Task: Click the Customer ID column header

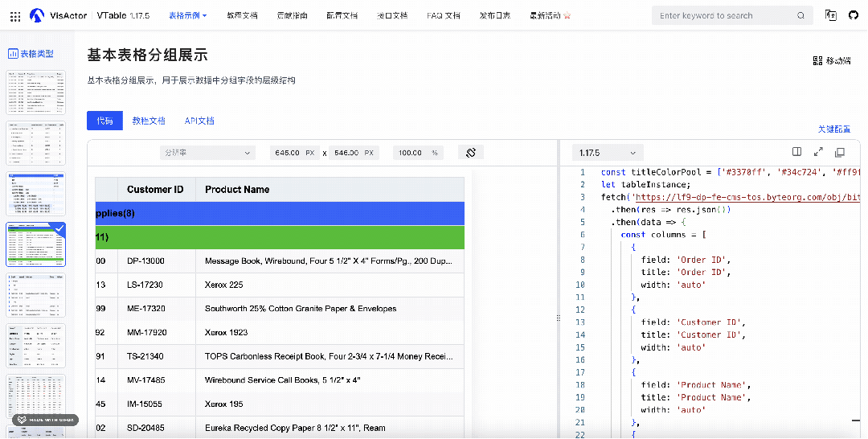Action: 157,190
